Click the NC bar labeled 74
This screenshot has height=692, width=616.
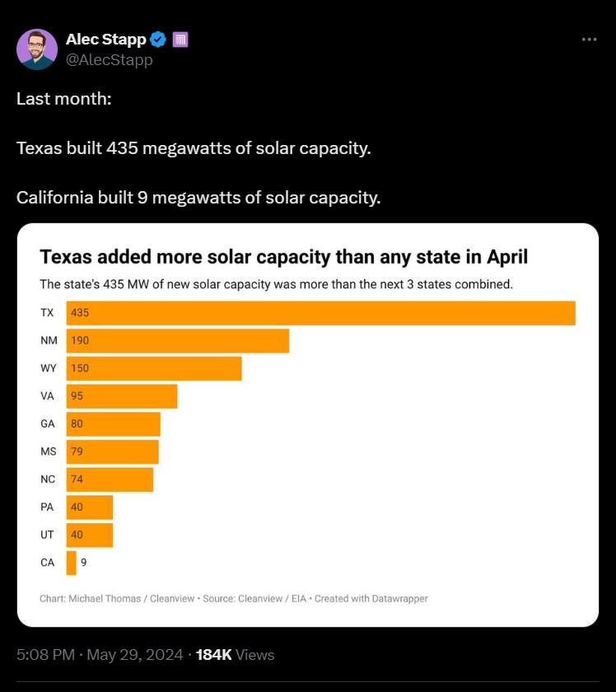(110, 479)
